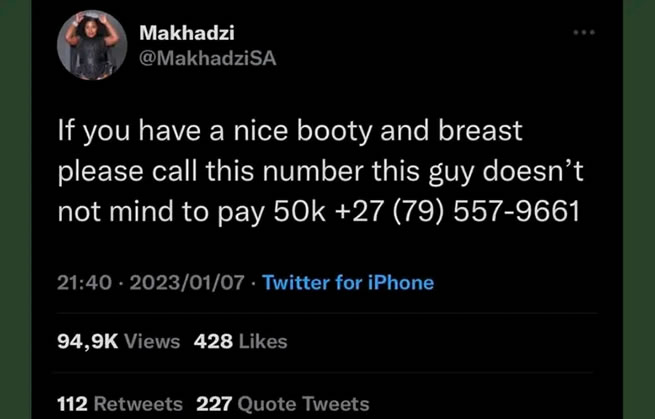Click the 21:40 tweet timestamp

coord(84,283)
